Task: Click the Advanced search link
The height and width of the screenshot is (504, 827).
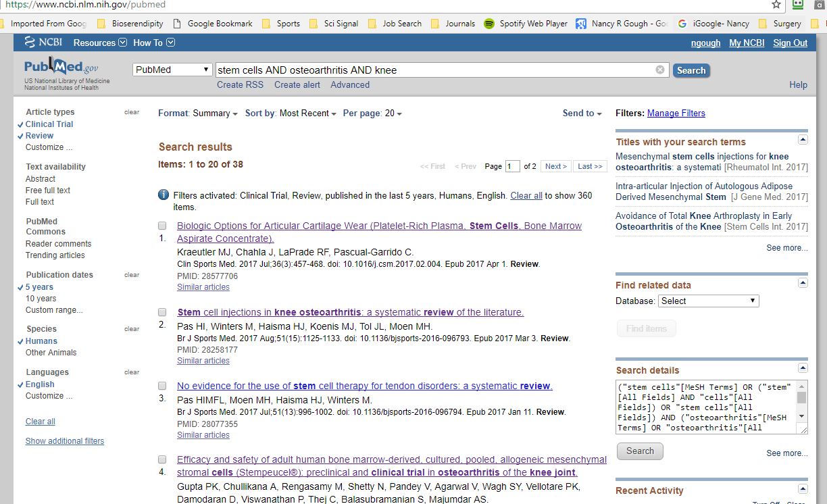Action: pyautogui.click(x=350, y=85)
